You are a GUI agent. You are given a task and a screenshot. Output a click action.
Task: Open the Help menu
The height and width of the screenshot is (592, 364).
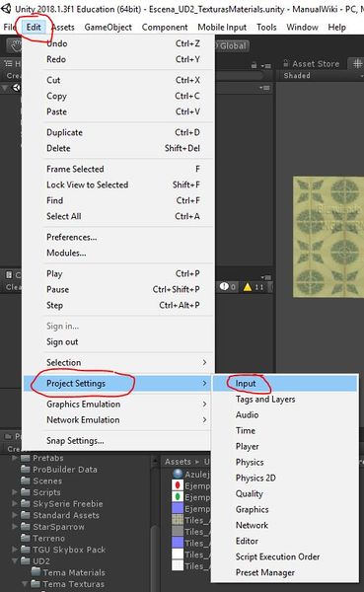pyautogui.click(x=336, y=28)
